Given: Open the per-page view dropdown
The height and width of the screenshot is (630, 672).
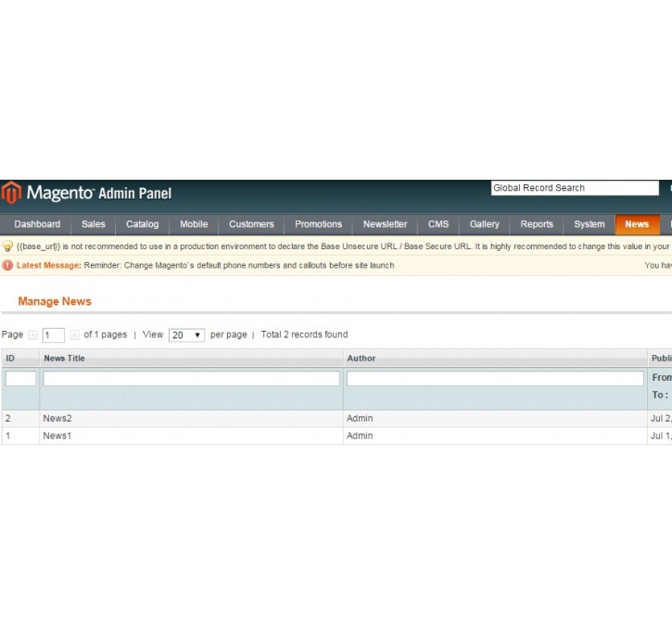Looking at the screenshot, I should (x=186, y=334).
